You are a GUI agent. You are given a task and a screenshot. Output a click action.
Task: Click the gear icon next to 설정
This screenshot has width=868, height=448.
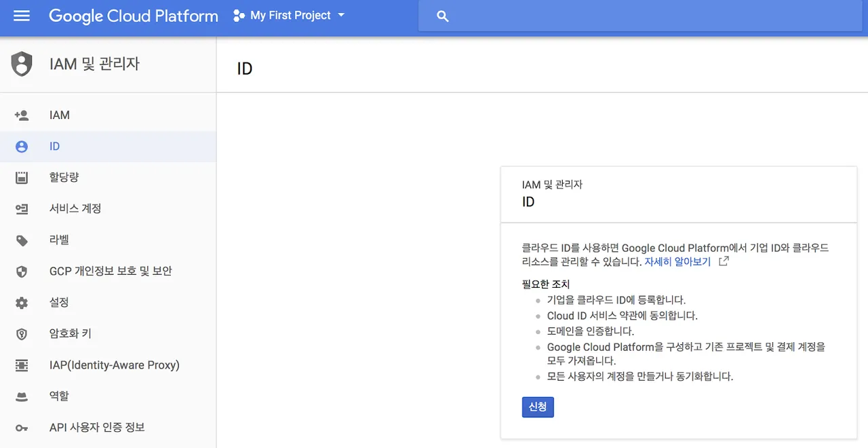22,303
